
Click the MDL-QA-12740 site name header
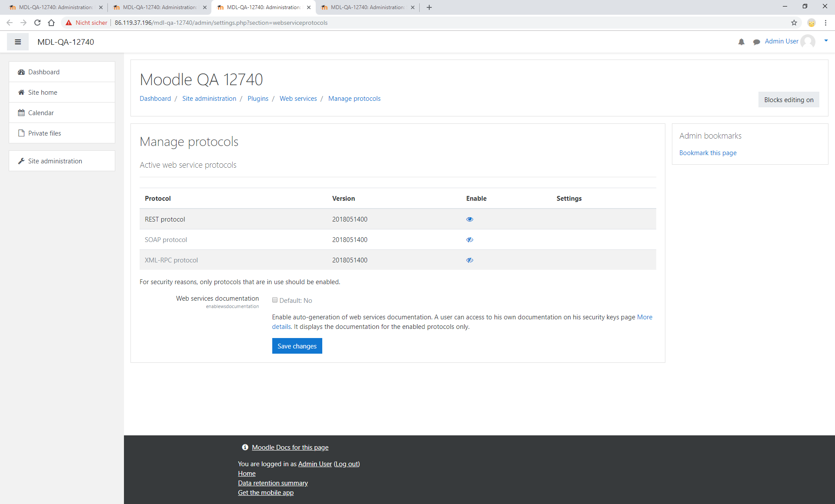point(66,42)
